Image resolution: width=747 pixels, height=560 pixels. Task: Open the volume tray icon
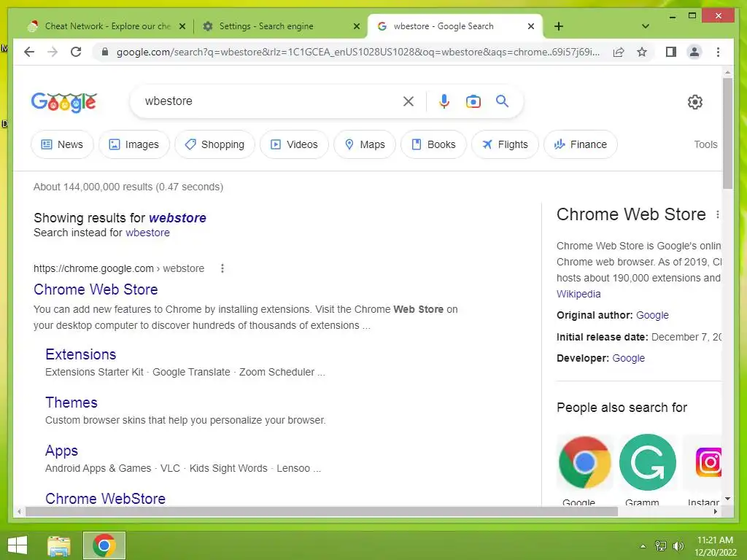(x=678, y=546)
